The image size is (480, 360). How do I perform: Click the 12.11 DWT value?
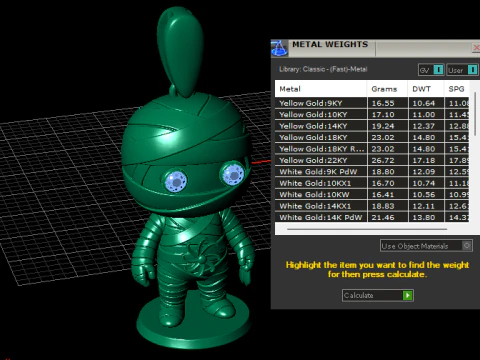click(x=424, y=206)
